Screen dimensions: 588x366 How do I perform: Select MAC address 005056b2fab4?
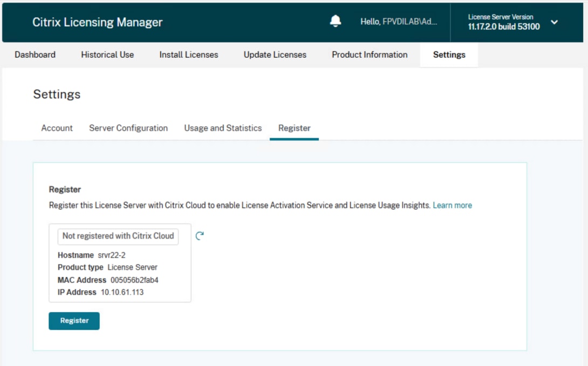coord(134,280)
